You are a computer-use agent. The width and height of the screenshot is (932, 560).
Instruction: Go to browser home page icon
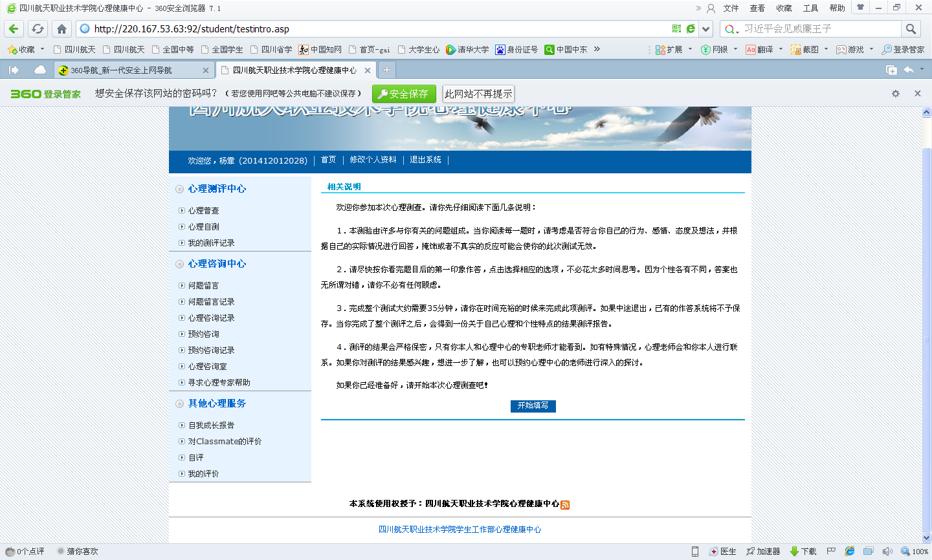pyautogui.click(x=61, y=29)
